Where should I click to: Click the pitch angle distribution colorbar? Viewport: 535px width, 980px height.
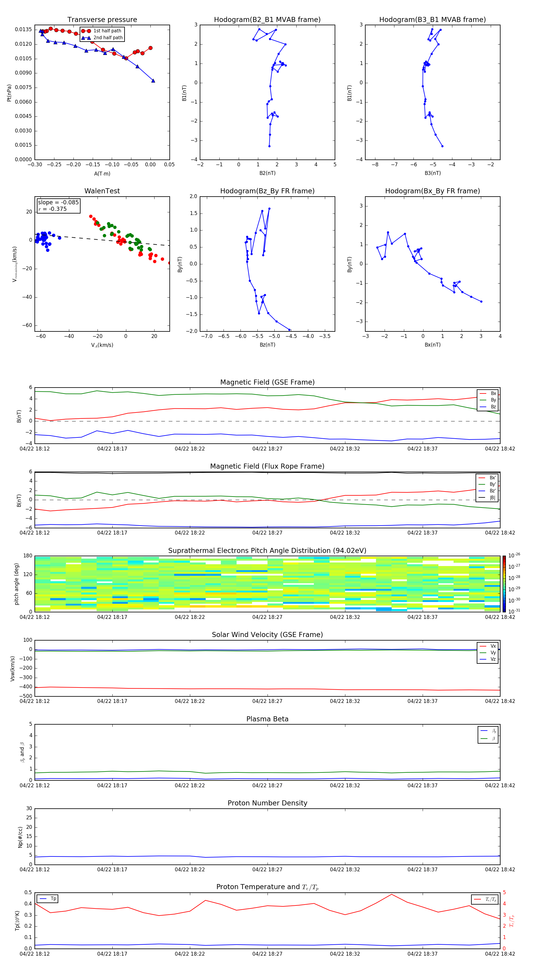[x=504, y=583]
